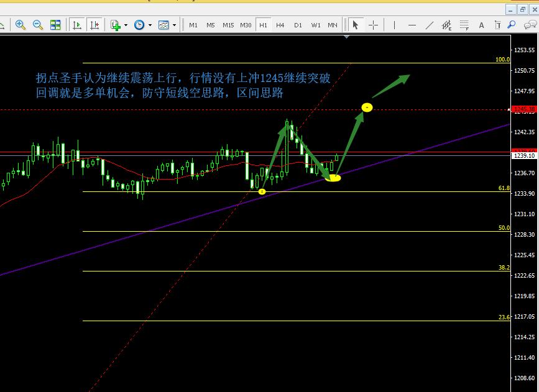This screenshot has width=539, height=392.
Task: Switch to the MN timeframe tab
Action: [332, 25]
